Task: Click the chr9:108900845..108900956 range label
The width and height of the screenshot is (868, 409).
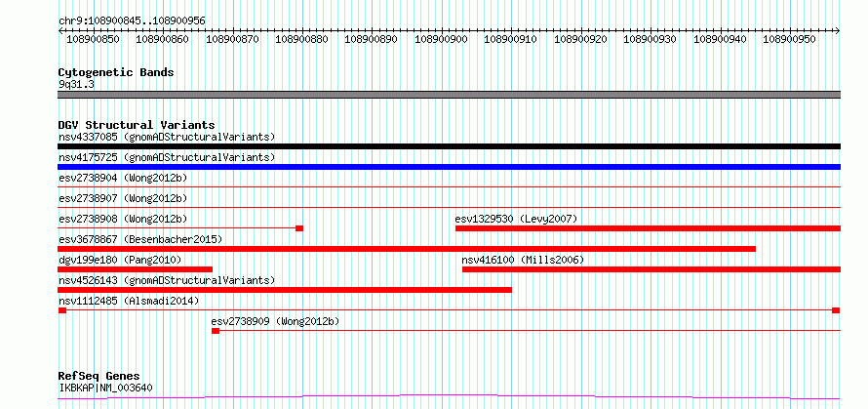Action: [x=132, y=20]
